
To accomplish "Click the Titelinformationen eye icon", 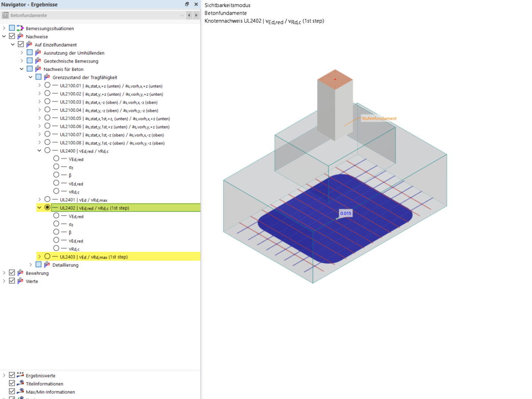I will (x=20, y=383).
